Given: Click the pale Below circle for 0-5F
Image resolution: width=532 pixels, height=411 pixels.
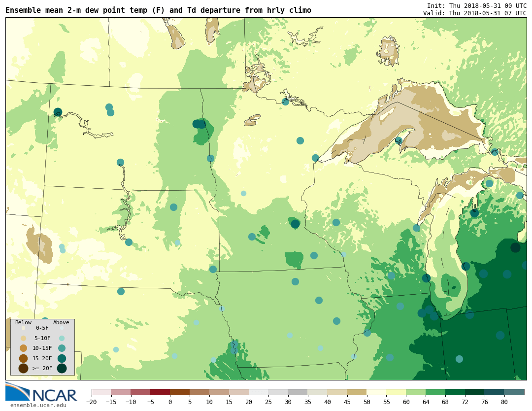Looking at the screenshot, I should [23, 328].
